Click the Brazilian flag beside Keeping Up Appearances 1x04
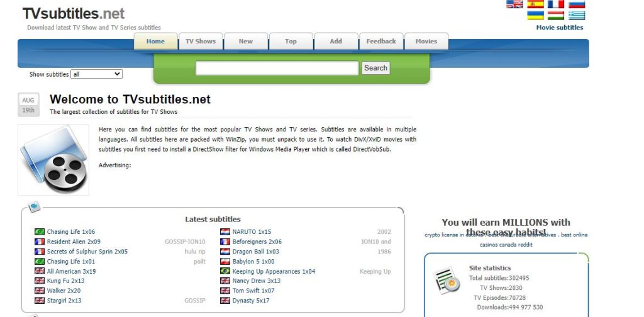The width and height of the screenshot is (644, 317). click(225, 271)
